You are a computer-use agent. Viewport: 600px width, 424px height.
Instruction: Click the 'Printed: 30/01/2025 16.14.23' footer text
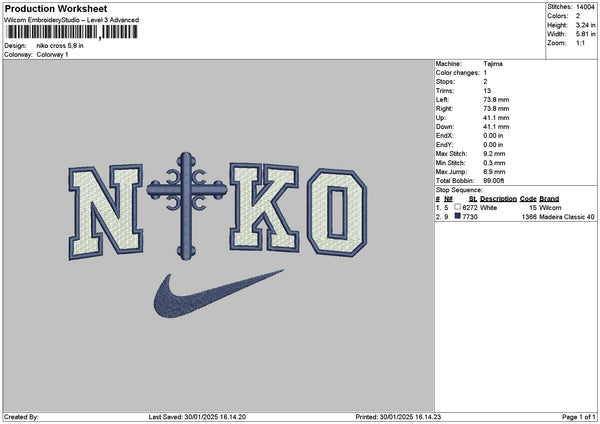coord(398,417)
